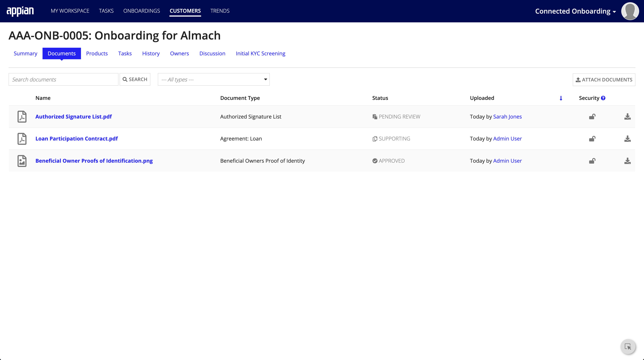The height and width of the screenshot is (360, 644).
Task: Open the Authorized Signature List.pdf link
Action: point(74,117)
